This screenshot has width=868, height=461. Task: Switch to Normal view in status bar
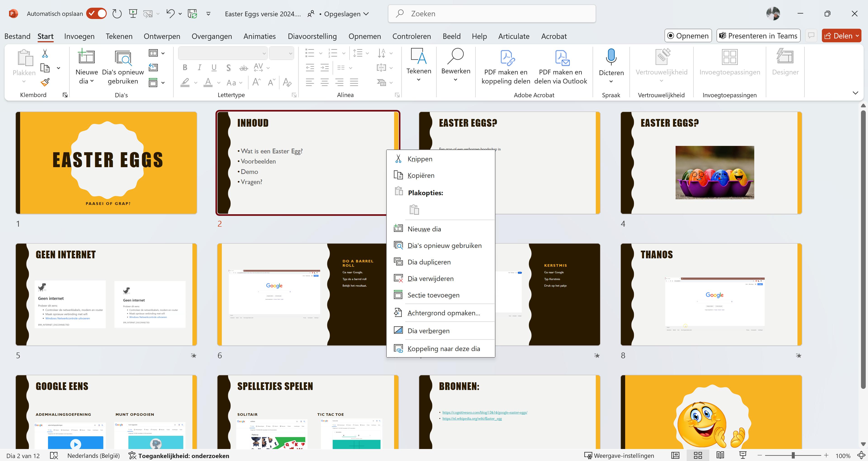(x=675, y=455)
